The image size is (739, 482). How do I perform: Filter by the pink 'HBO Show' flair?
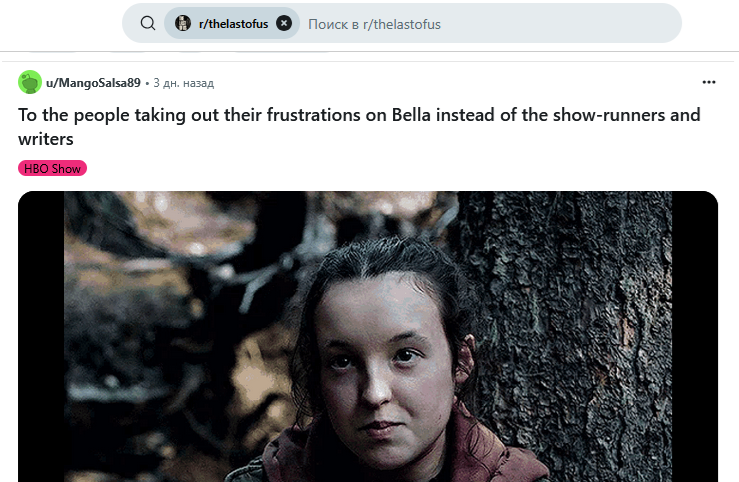click(52, 168)
